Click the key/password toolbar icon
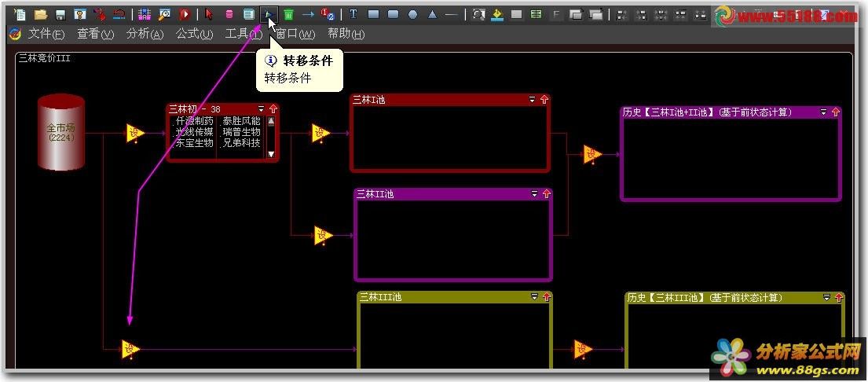The width and height of the screenshot is (868, 382). click(80, 14)
